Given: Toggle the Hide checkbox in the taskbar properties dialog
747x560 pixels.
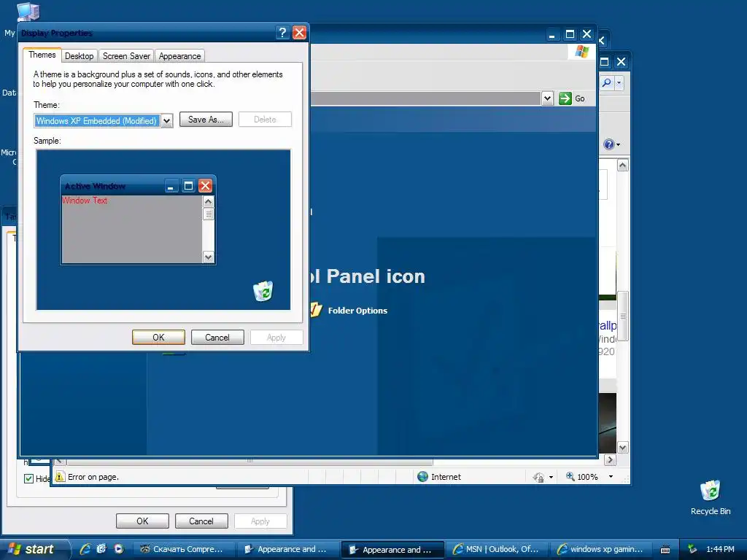Looking at the screenshot, I should (28, 478).
